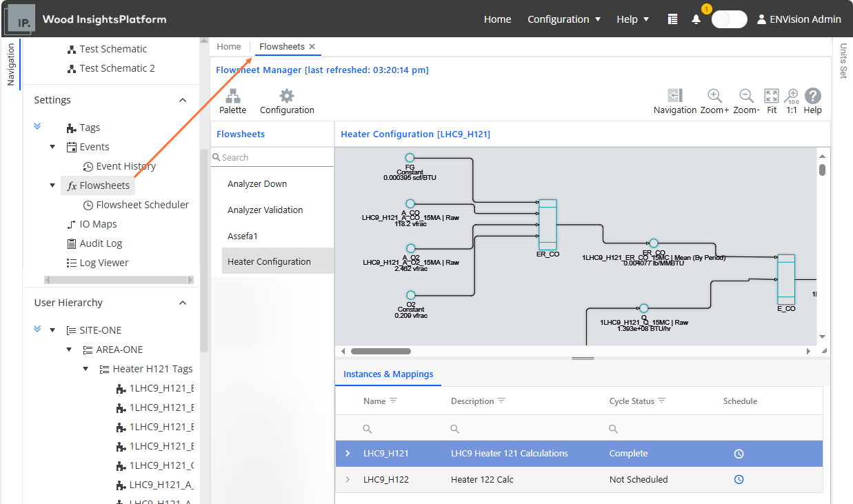Click the Description column filter icon

coord(501,401)
